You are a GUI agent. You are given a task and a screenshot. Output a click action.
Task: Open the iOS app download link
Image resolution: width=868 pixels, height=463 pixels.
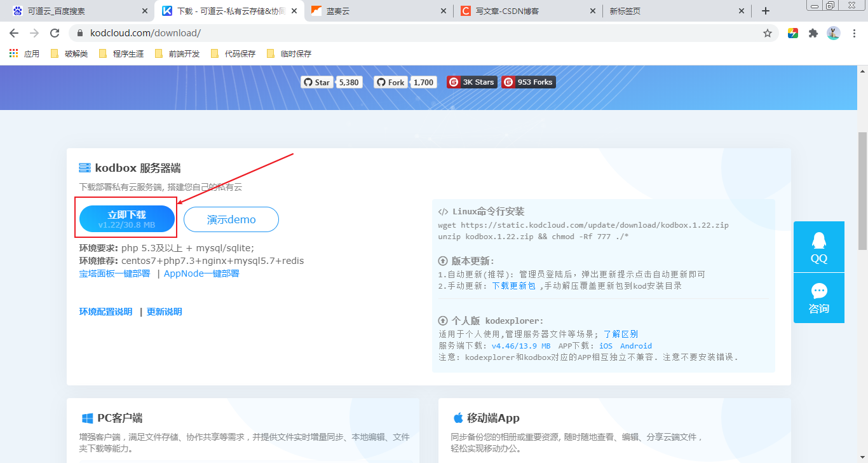[606, 346]
